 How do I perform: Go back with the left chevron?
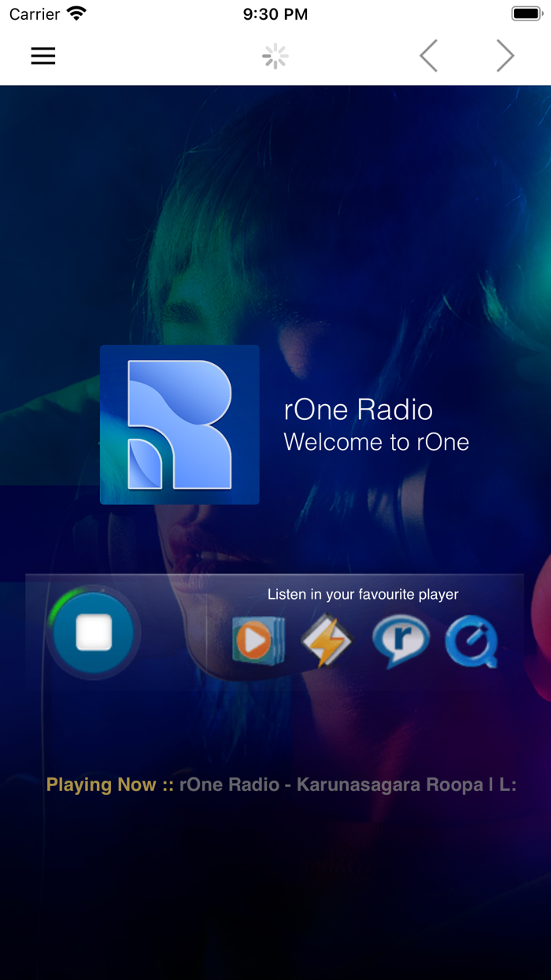(x=428, y=56)
